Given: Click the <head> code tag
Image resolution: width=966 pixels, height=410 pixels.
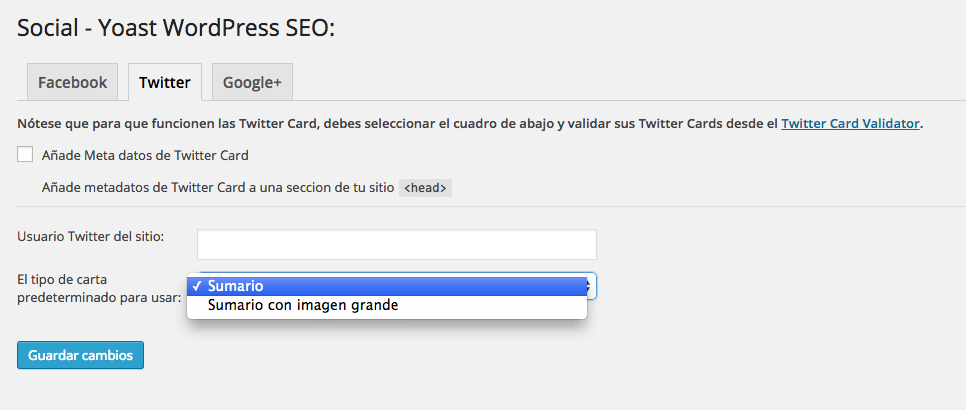Looking at the screenshot, I should click(426, 187).
